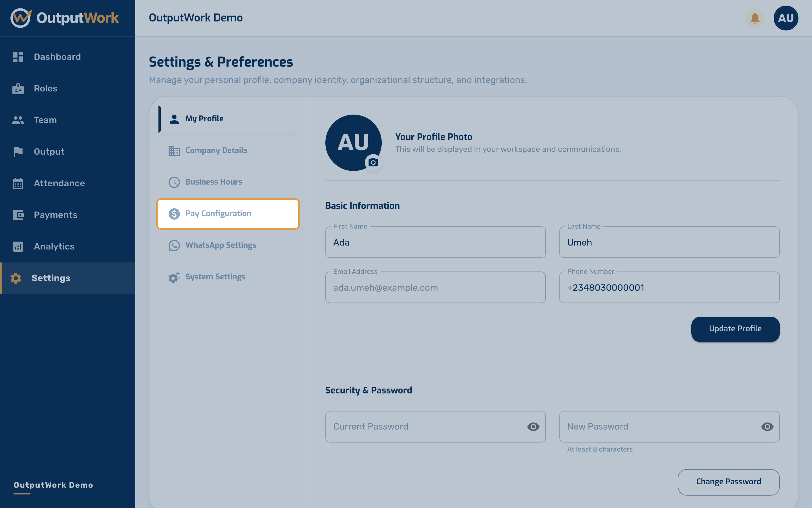
Task: Click the Email Address field
Action: [435, 288]
